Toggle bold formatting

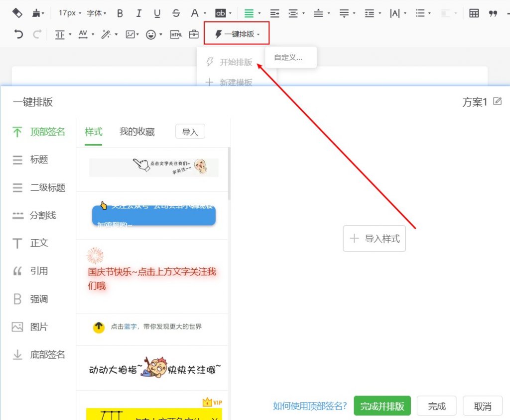pyautogui.click(x=120, y=13)
